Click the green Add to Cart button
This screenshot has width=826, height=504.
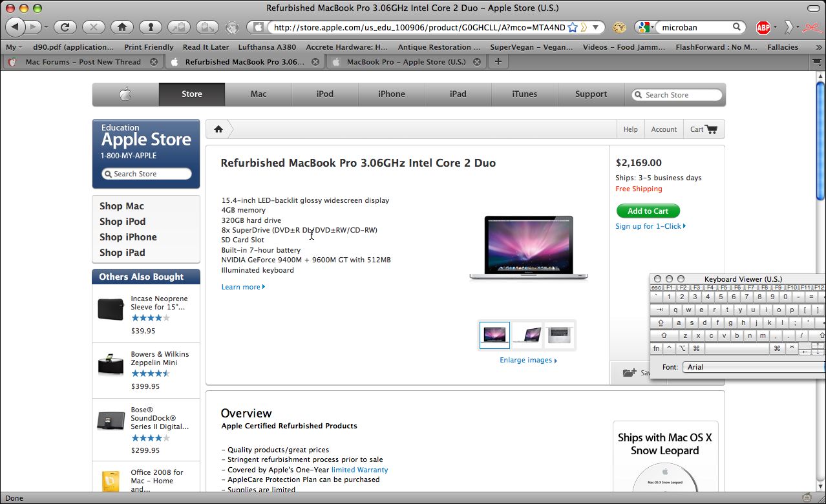[x=648, y=211]
